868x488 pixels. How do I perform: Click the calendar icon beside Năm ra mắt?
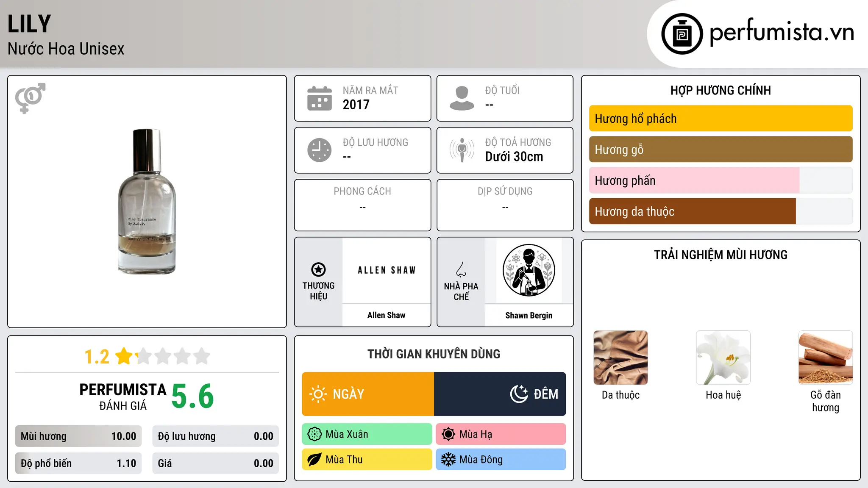(320, 98)
